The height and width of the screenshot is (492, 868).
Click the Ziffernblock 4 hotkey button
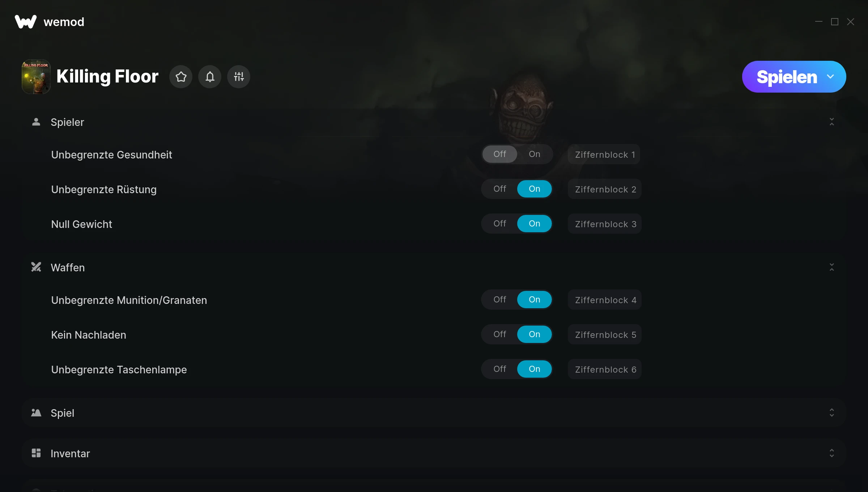[605, 300]
